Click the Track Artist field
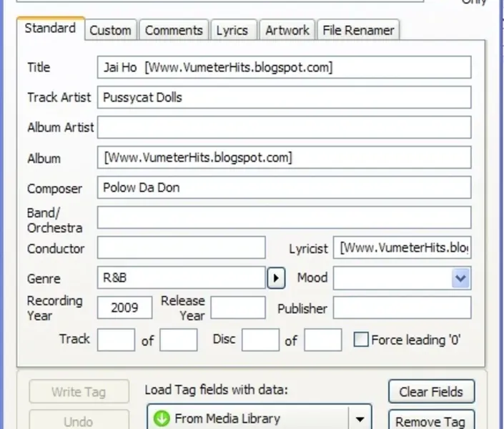The width and height of the screenshot is (504, 429). (284, 97)
